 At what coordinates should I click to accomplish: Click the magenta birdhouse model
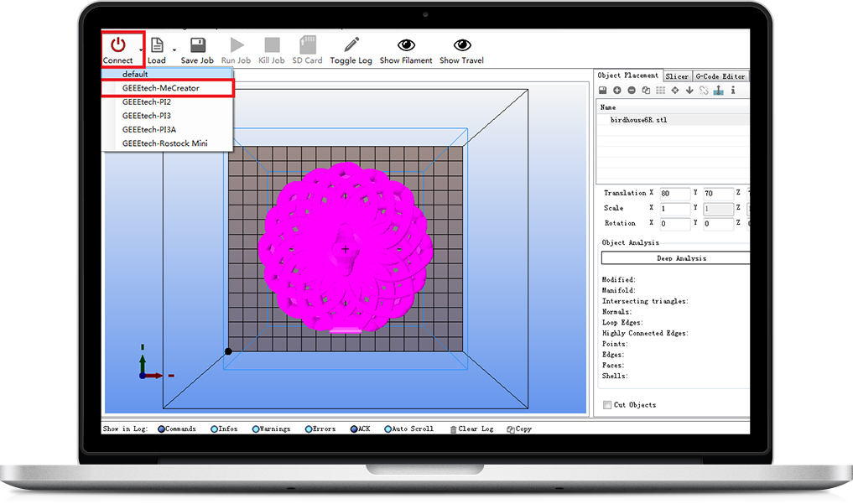(x=346, y=247)
